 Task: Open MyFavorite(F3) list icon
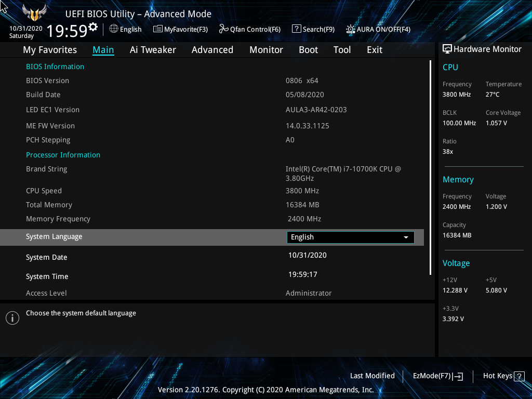pos(158,29)
